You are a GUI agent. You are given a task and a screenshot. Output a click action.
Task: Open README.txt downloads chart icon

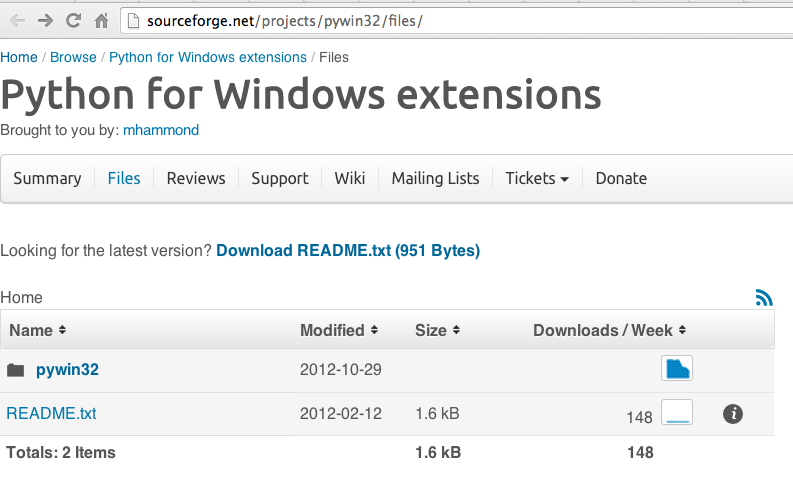(x=677, y=413)
